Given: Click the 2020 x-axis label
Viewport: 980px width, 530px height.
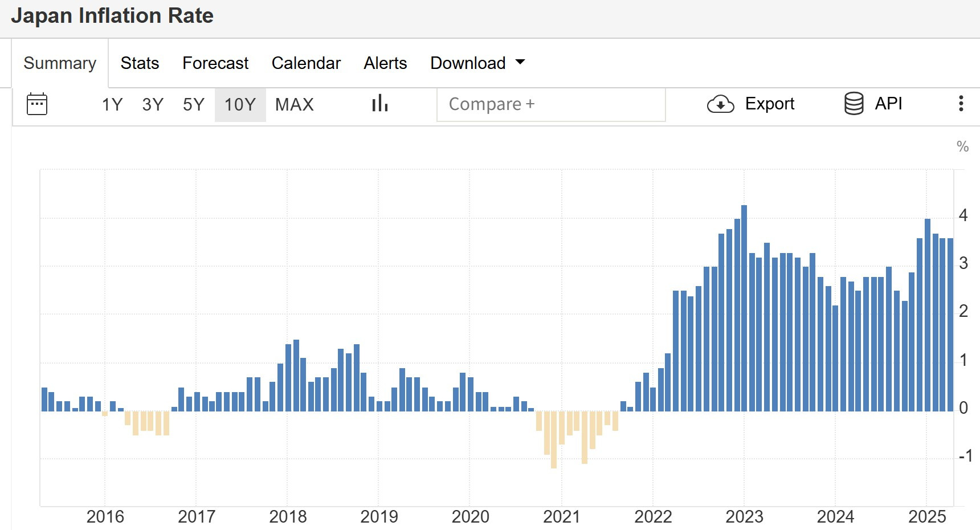Looking at the screenshot, I should [x=471, y=517].
